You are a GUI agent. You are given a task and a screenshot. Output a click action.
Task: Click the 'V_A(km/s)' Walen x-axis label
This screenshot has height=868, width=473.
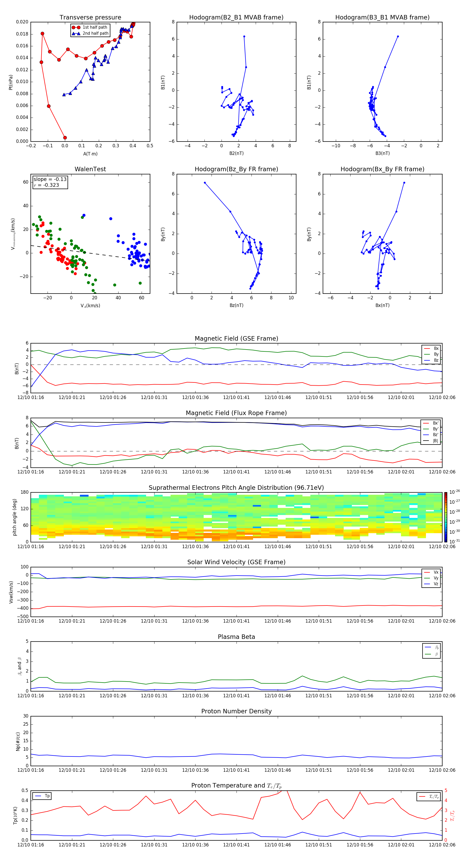tap(90, 306)
